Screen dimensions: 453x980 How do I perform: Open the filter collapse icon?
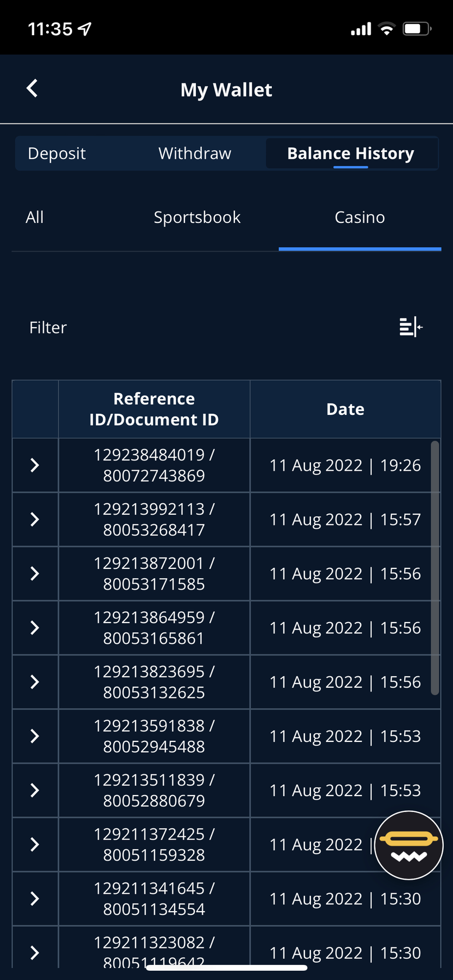coord(411,327)
